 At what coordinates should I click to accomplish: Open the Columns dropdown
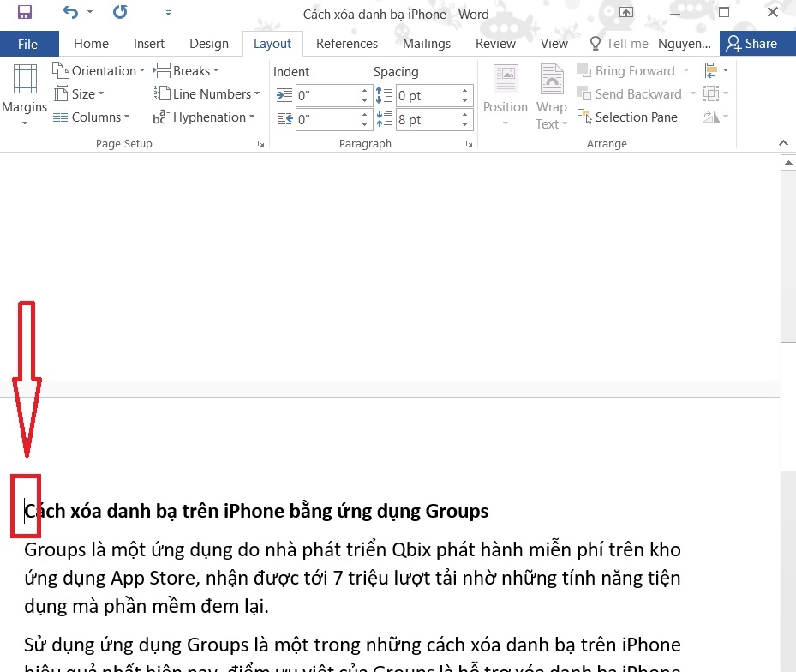coord(92,117)
